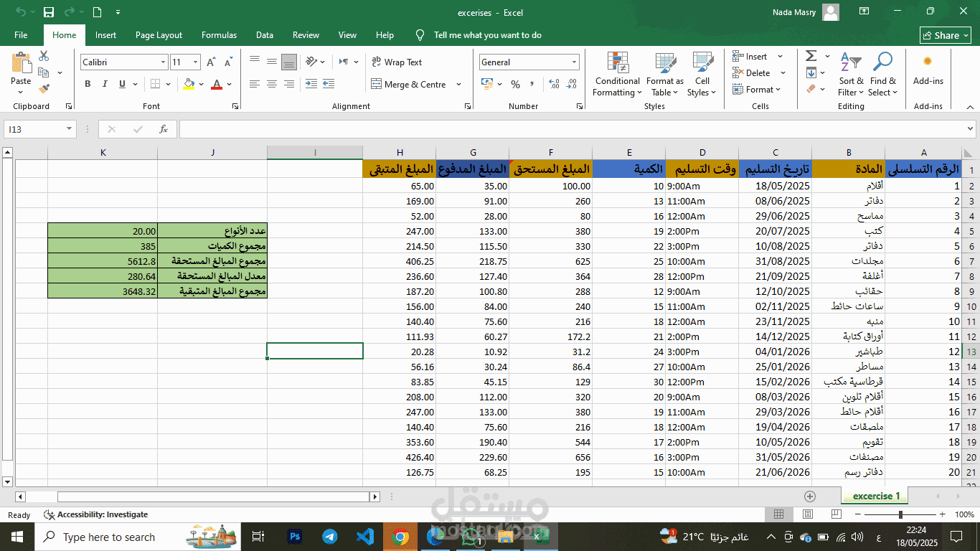The height and width of the screenshot is (551, 980).
Task: Open the General number format dropdown
Action: pyautogui.click(x=574, y=62)
